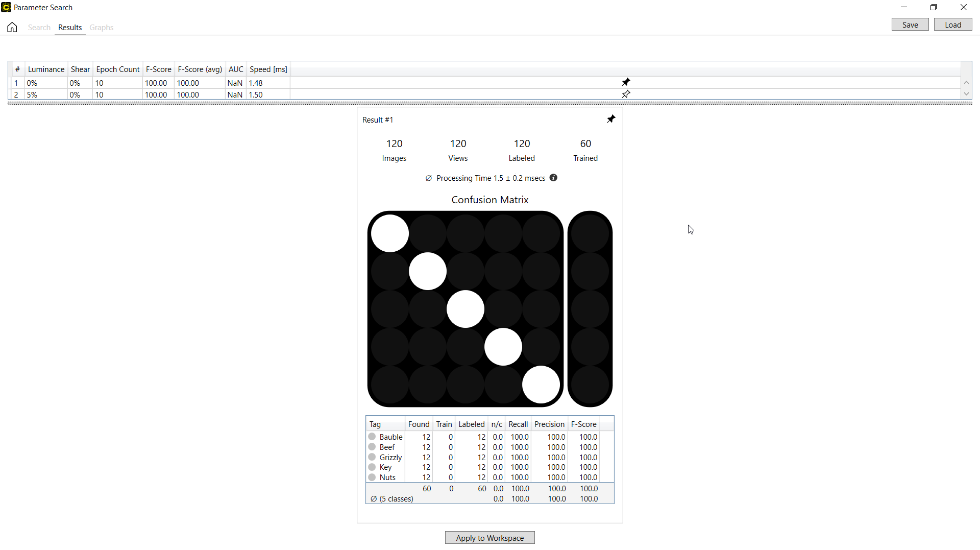Image resolution: width=980 pixels, height=550 pixels.
Task: Sort by F-Score column header
Action: (158, 69)
